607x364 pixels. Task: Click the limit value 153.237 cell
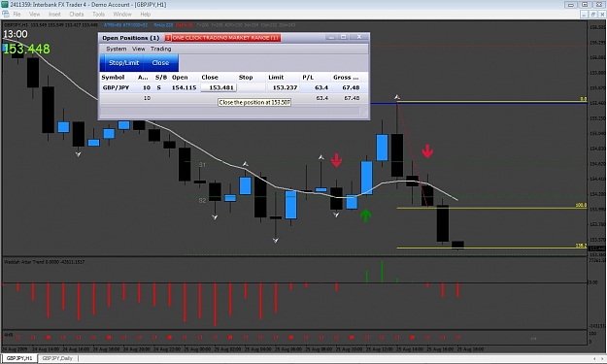click(x=285, y=87)
